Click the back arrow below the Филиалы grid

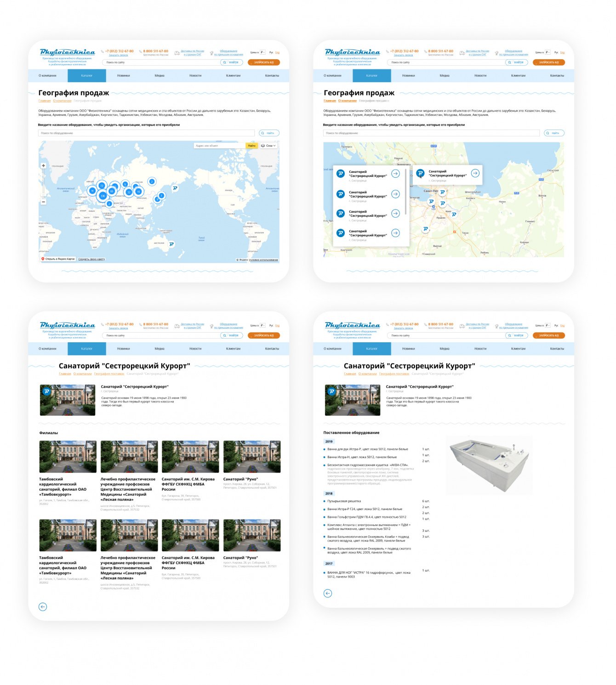(43, 607)
